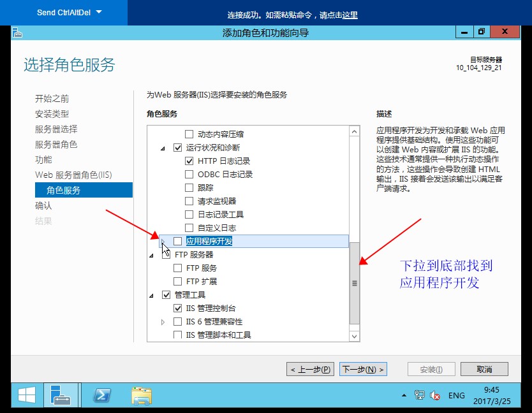532x413 pixels.
Task: Open the muted volume tray icon
Action: click(435, 395)
